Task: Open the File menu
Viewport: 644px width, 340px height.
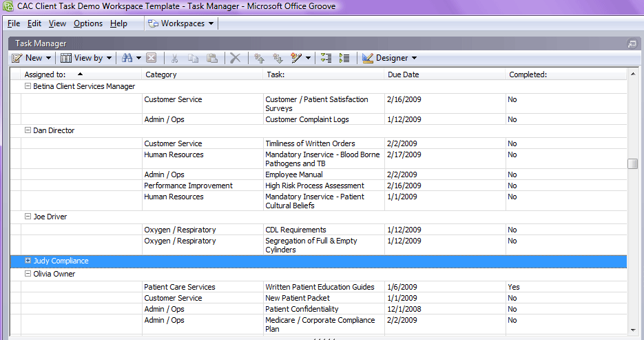Action: click(x=14, y=23)
